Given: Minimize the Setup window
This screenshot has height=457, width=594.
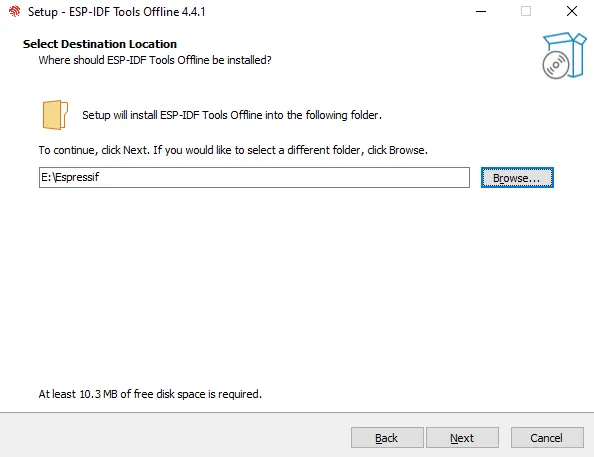Looking at the screenshot, I should [481, 11].
